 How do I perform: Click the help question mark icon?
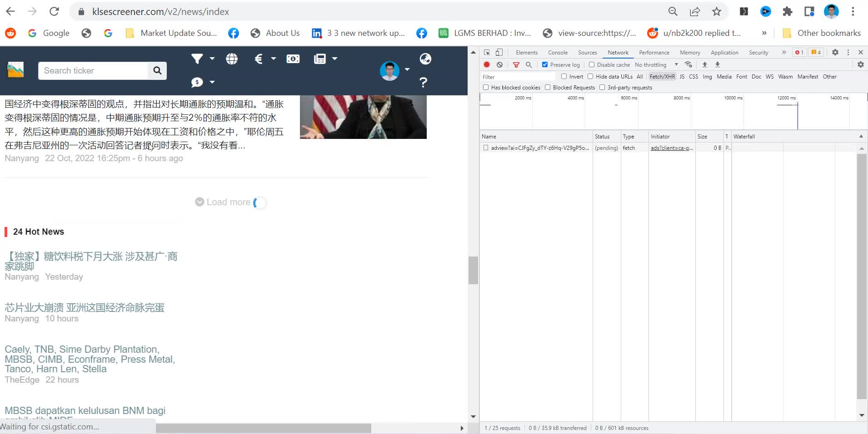(423, 82)
